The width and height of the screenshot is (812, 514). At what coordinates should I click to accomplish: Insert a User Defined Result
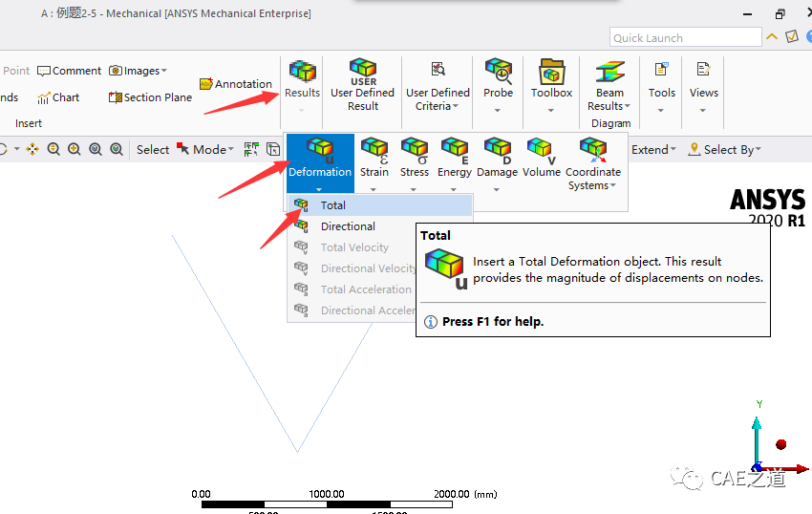pyautogui.click(x=362, y=85)
